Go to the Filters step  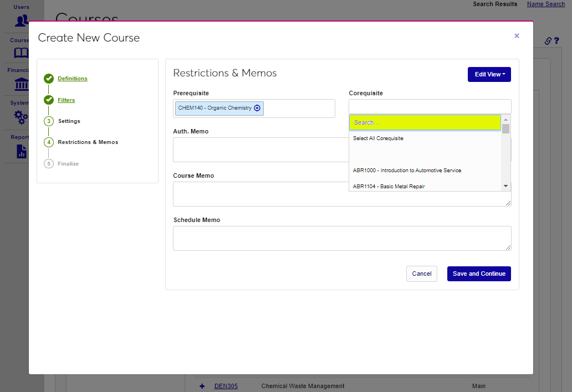click(x=67, y=100)
